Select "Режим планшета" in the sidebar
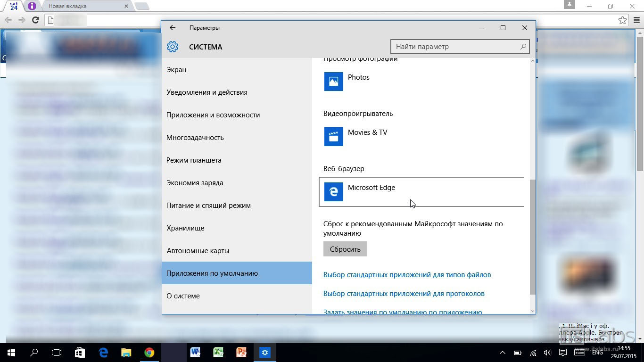 click(x=237, y=160)
